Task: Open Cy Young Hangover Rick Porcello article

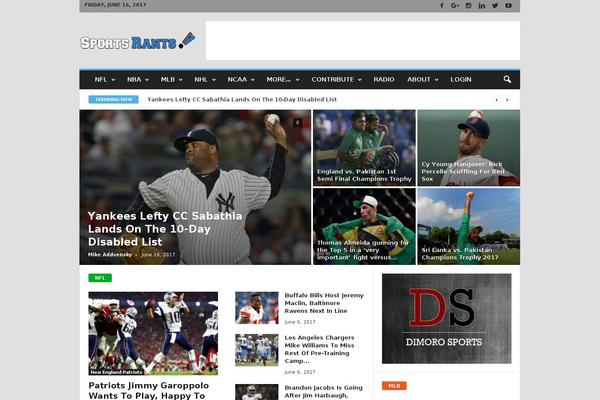Action: pyautogui.click(x=463, y=171)
